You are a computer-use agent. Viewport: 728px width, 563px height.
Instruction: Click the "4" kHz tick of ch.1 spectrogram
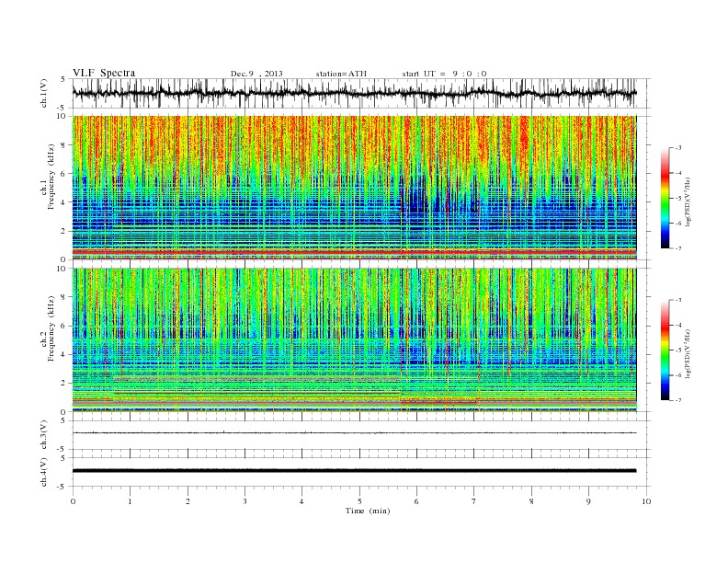point(63,202)
